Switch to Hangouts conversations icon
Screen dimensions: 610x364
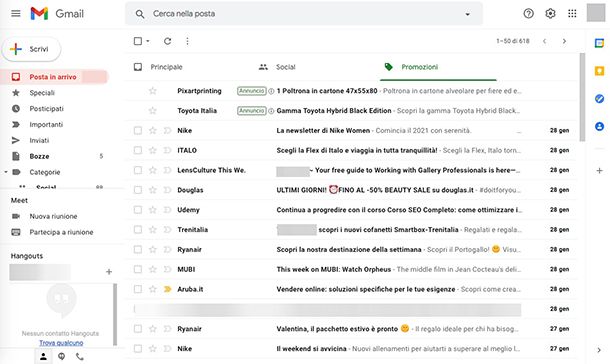(61, 356)
